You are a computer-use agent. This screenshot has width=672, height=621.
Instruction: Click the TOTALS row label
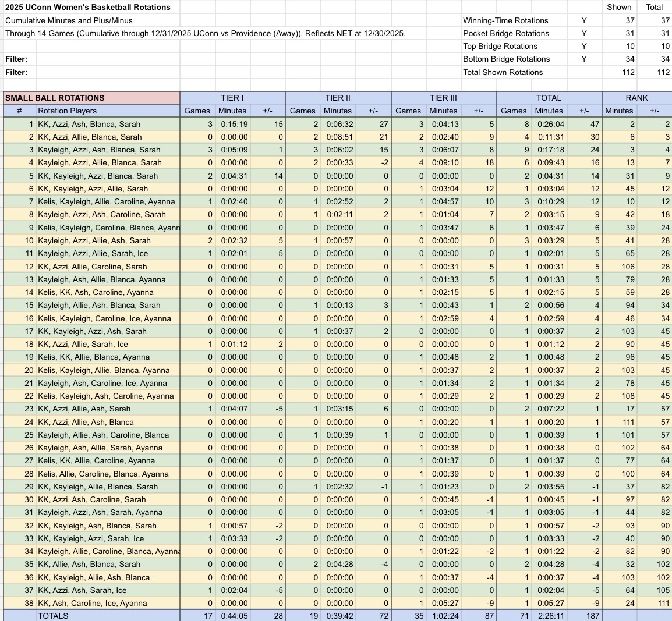coord(53,616)
